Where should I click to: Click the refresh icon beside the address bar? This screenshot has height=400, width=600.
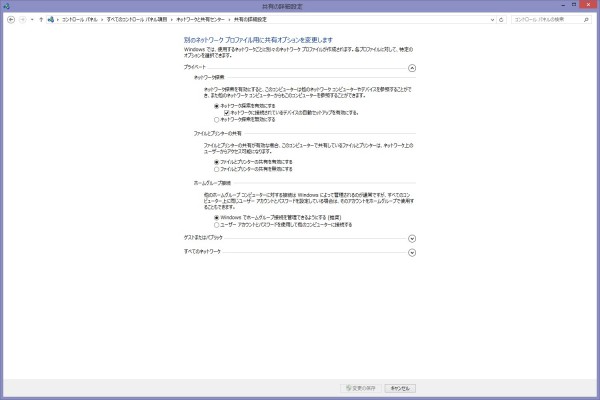503,19
